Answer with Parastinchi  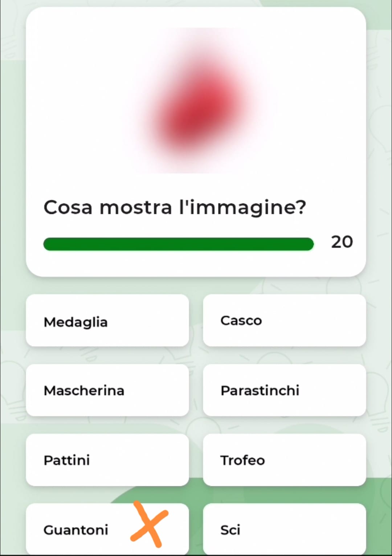point(284,390)
